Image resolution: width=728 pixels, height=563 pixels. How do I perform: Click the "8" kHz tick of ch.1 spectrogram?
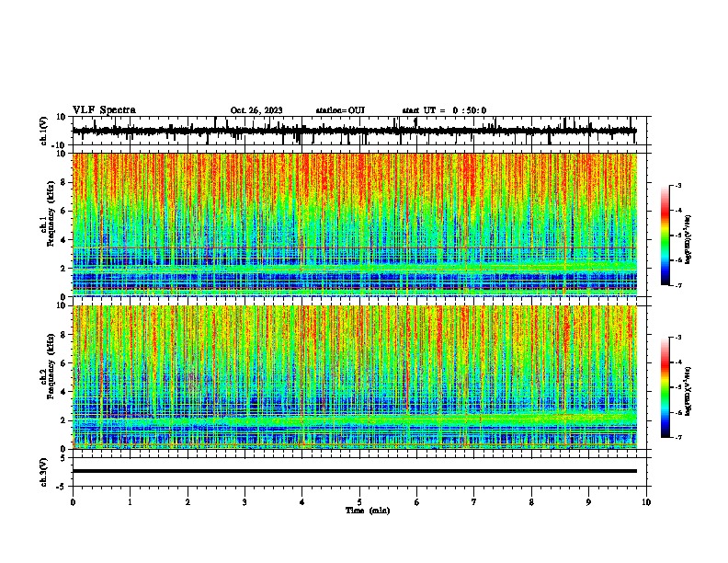point(64,182)
